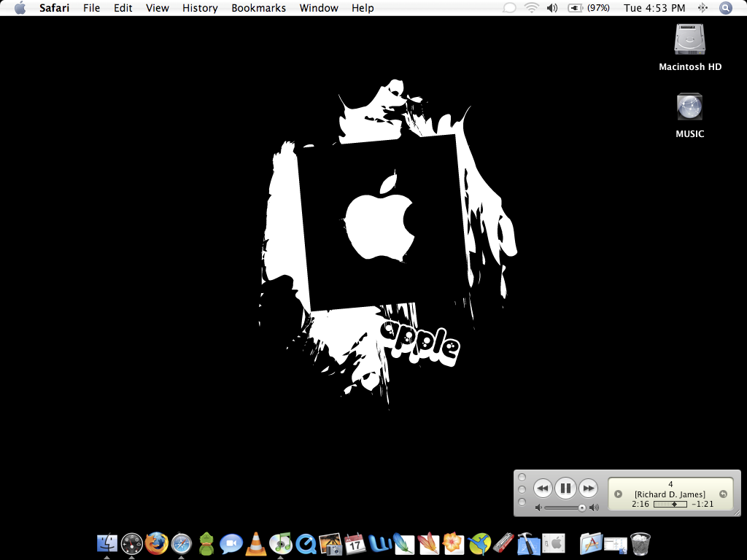This screenshot has width=747, height=560.
Task: Open the Help menu
Action: click(363, 8)
